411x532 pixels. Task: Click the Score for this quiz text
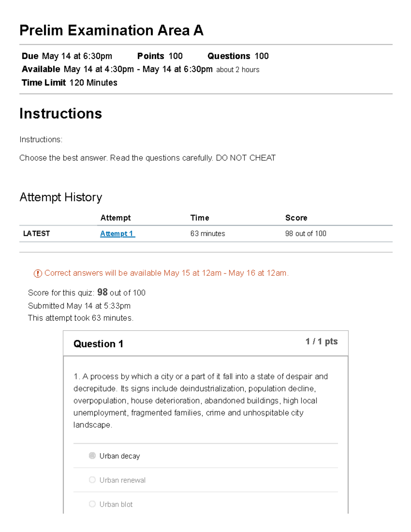coord(87,293)
